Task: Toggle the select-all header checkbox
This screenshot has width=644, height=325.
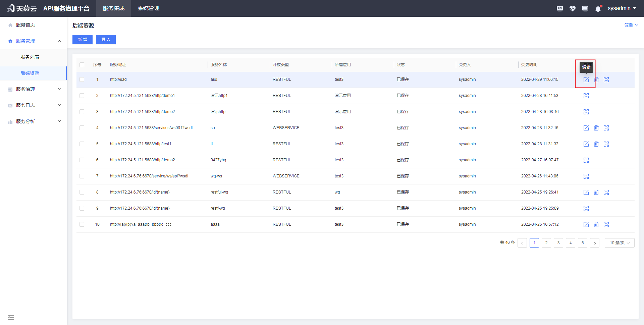Action: click(82, 65)
